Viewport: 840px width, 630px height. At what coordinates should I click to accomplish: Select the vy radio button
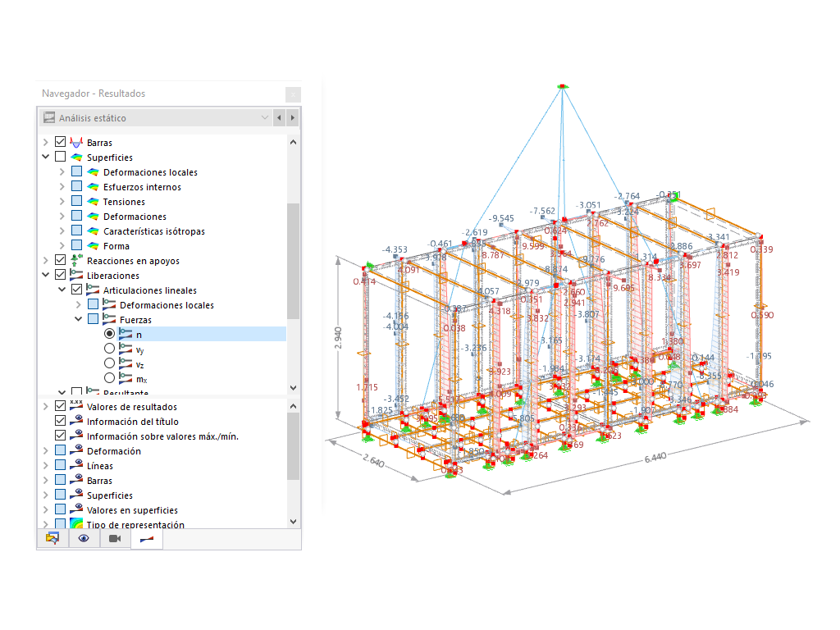pyautogui.click(x=109, y=348)
